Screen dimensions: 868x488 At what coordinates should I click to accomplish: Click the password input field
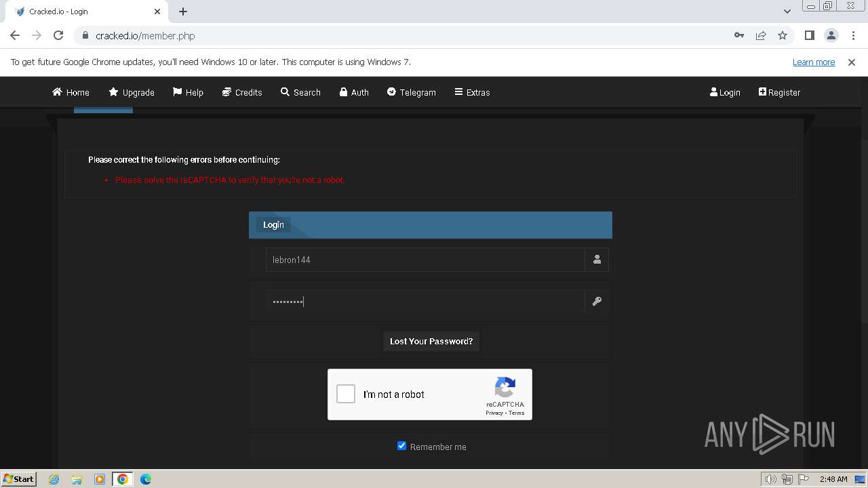pos(425,302)
